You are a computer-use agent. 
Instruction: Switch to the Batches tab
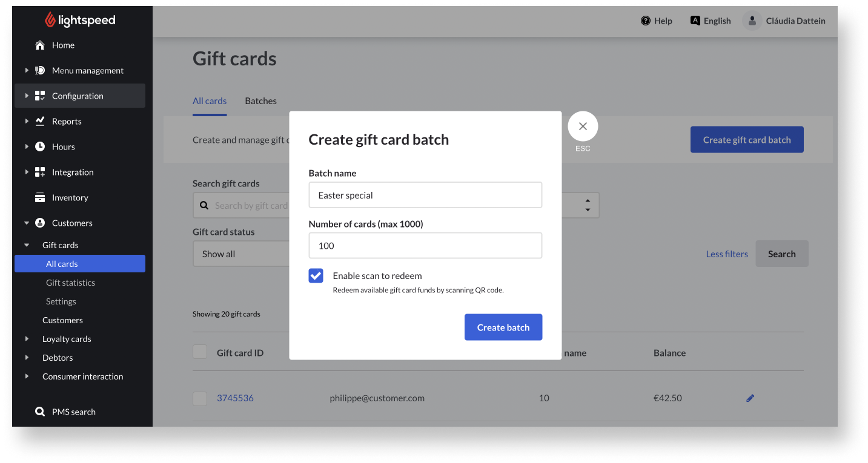click(260, 101)
